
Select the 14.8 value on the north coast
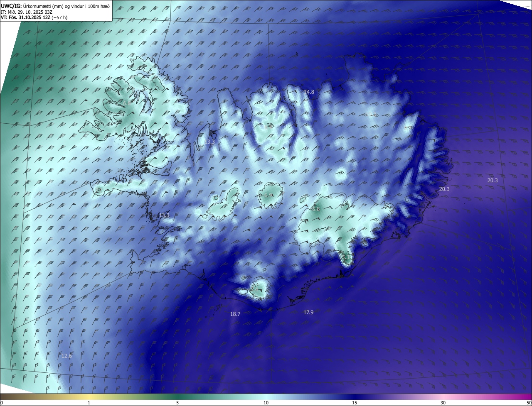click(309, 92)
